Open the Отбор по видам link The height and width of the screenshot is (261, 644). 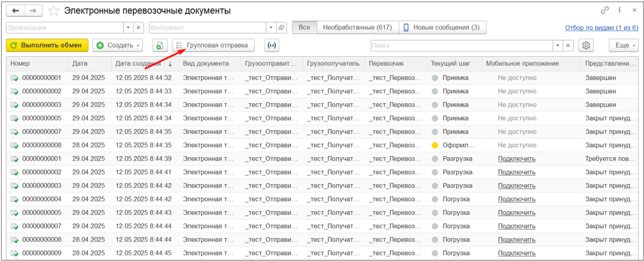coord(601,28)
